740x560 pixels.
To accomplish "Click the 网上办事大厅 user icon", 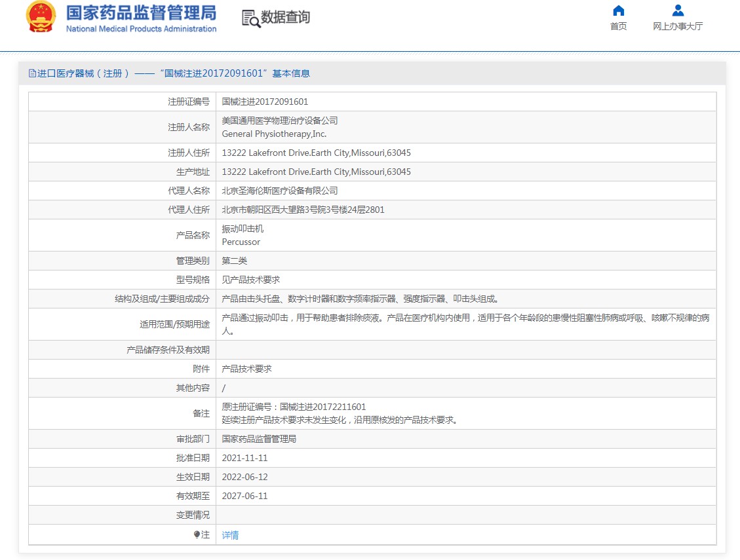I will point(678,10).
